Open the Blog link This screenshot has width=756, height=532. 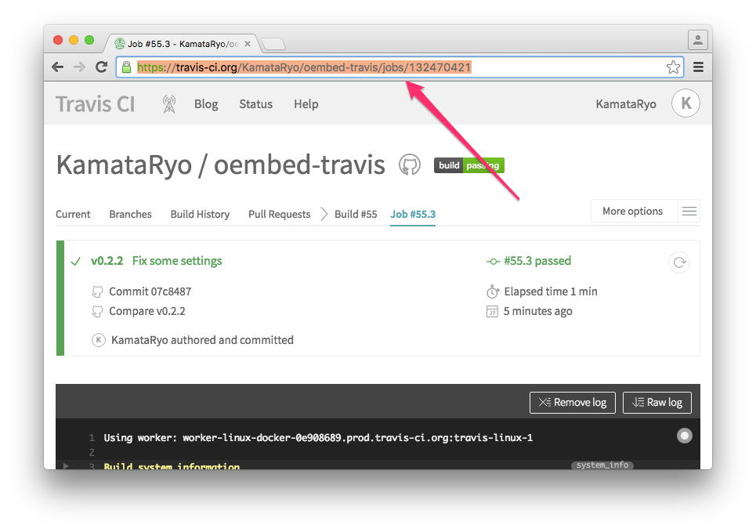(206, 104)
